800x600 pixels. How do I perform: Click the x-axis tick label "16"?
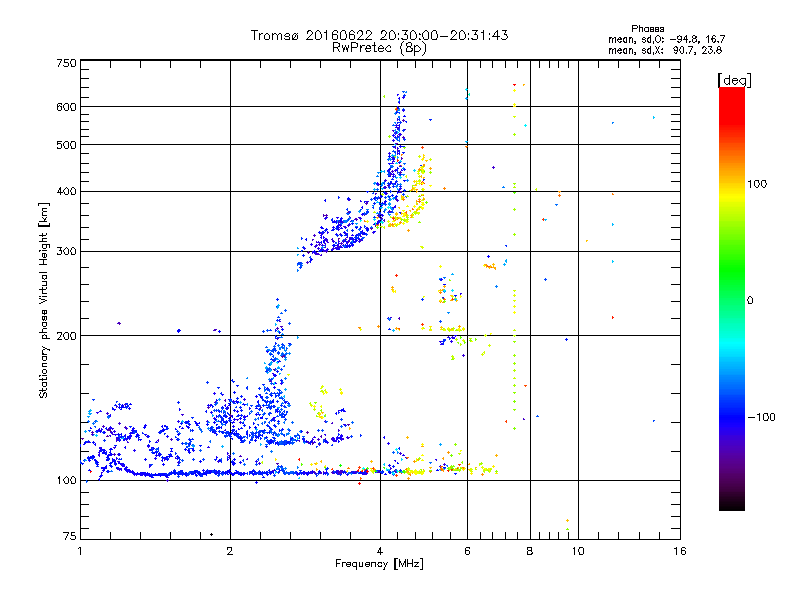click(x=680, y=551)
